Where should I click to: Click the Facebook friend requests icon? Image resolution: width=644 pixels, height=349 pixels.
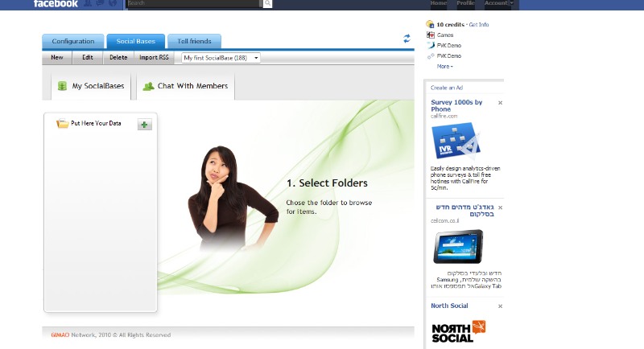88,3
